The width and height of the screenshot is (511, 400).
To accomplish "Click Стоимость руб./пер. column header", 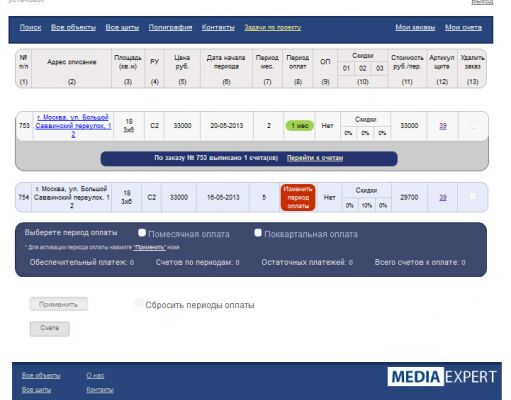I will point(407,62).
